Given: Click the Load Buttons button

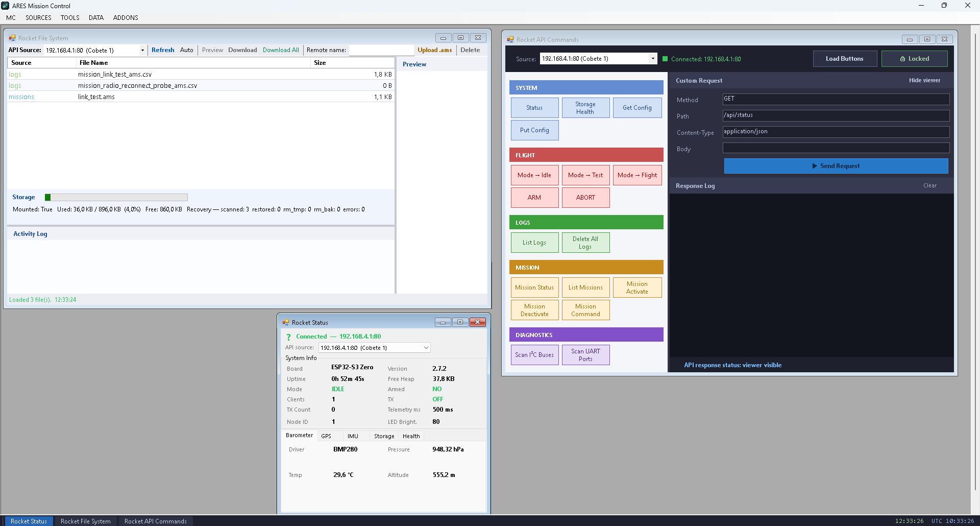Looking at the screenshot, I should click(845, 59).
